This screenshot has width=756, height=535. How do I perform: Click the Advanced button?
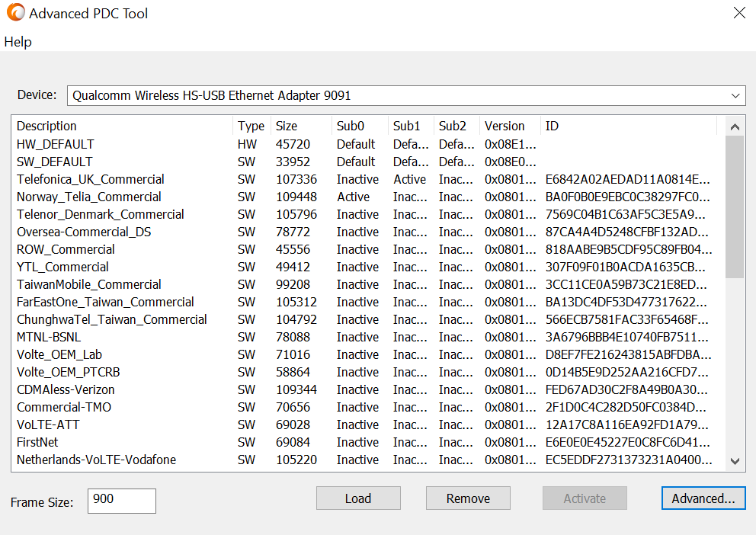[x=702, y=498]
